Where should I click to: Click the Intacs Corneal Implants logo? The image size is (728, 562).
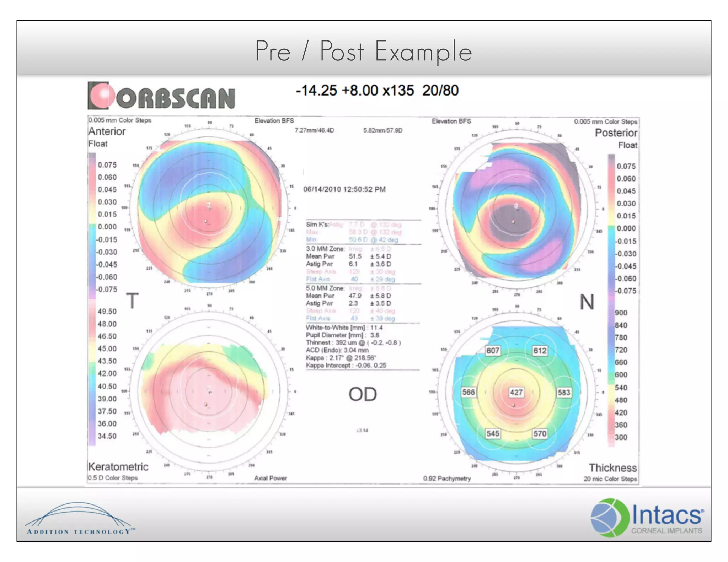[647, 517]
